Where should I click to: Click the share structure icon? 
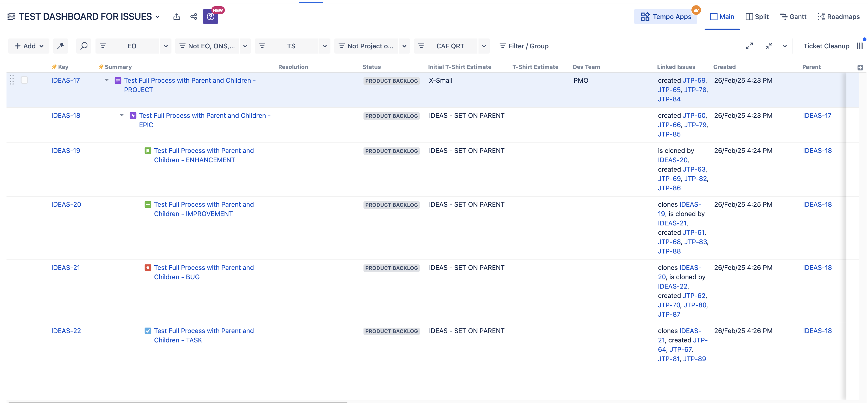point(193,16)
